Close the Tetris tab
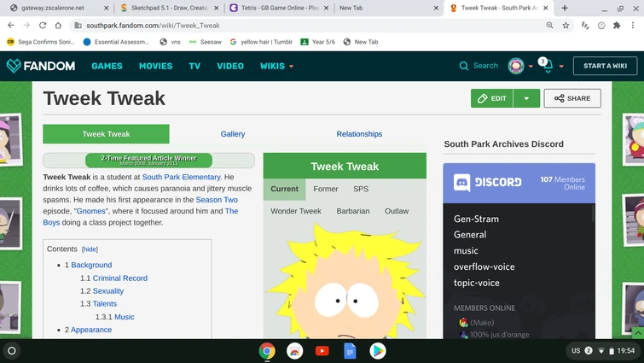 [x=326, y=8]
